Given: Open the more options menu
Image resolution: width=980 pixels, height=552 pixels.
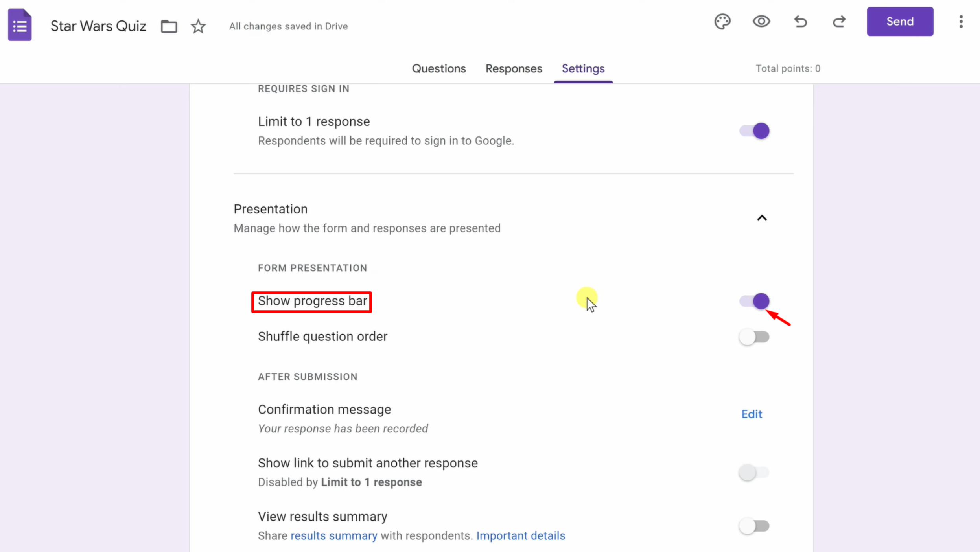Looking at the screenshot, I should pyautogui.click(x=961, y=21).
